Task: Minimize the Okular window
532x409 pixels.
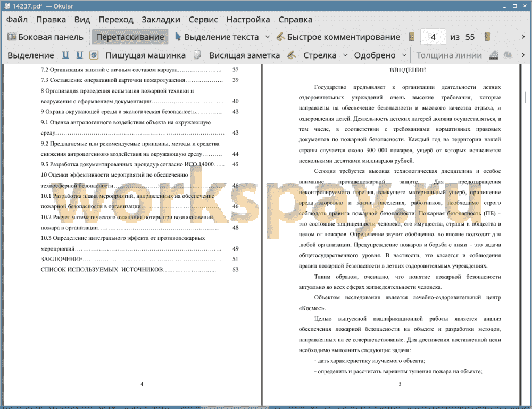Action: (x=504, y=6)
